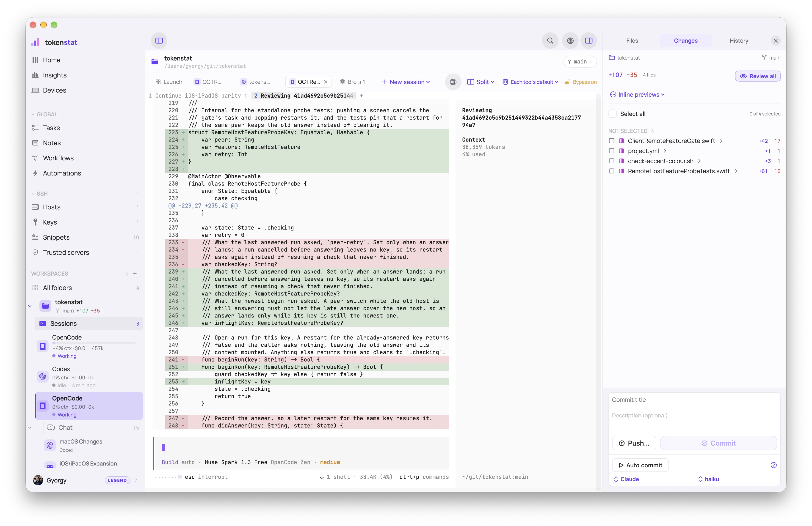Add a workspace with plus icon
812x526 pixels.
point(135,274)
